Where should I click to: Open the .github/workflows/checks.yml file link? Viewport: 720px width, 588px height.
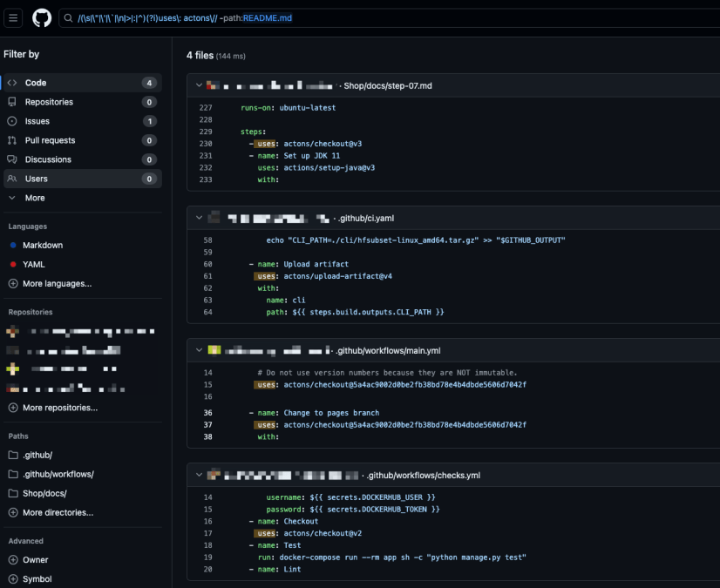click(423, 476)
